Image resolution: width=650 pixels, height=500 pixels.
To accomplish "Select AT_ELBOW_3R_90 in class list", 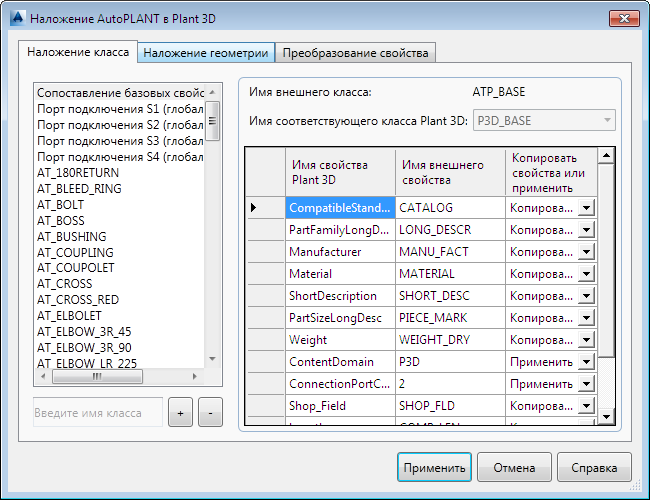I will coord(120,347).
